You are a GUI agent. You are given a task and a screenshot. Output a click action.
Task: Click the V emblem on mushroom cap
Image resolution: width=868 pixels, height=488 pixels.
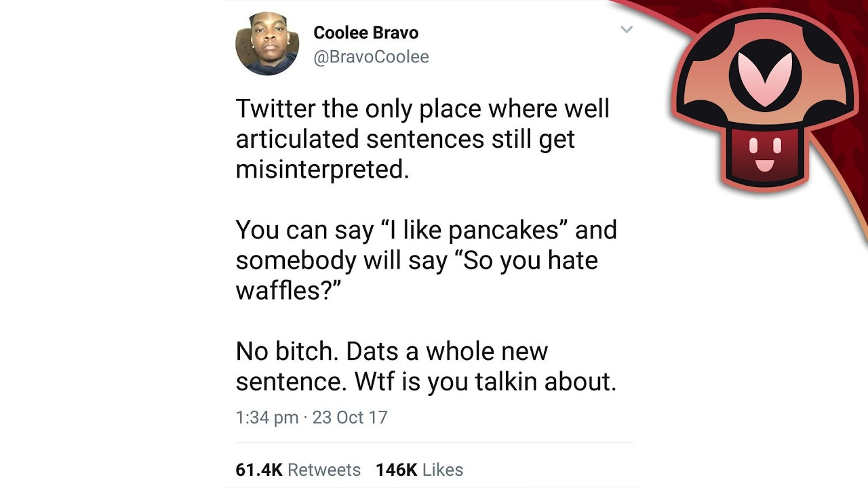tap(764, 78)
